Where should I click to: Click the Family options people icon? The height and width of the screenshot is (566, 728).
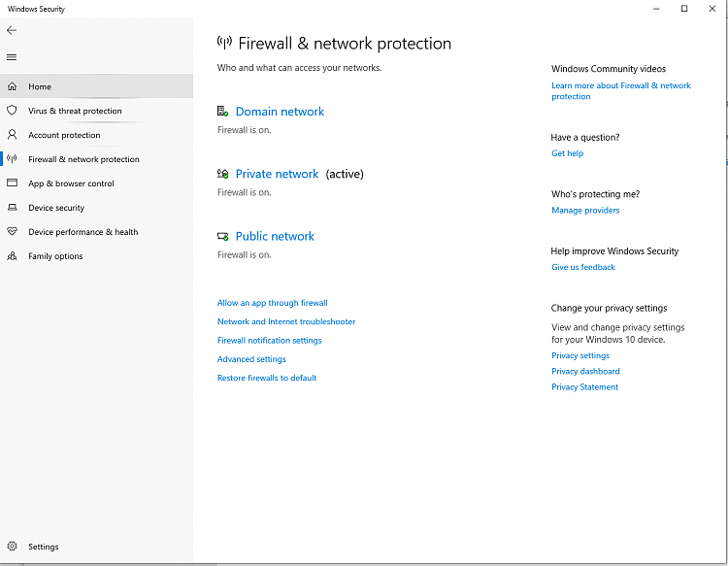pyautogui.click(x=12, y=256)
